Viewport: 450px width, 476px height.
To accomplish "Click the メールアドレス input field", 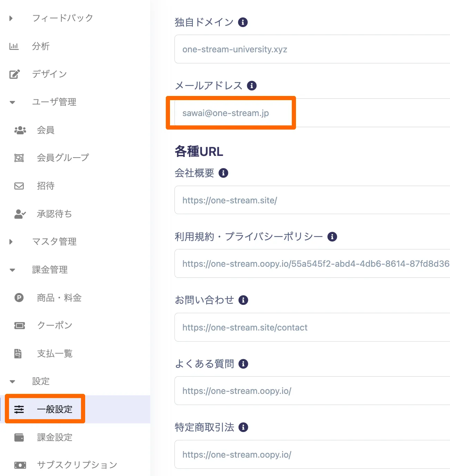I will pos(312,113).
